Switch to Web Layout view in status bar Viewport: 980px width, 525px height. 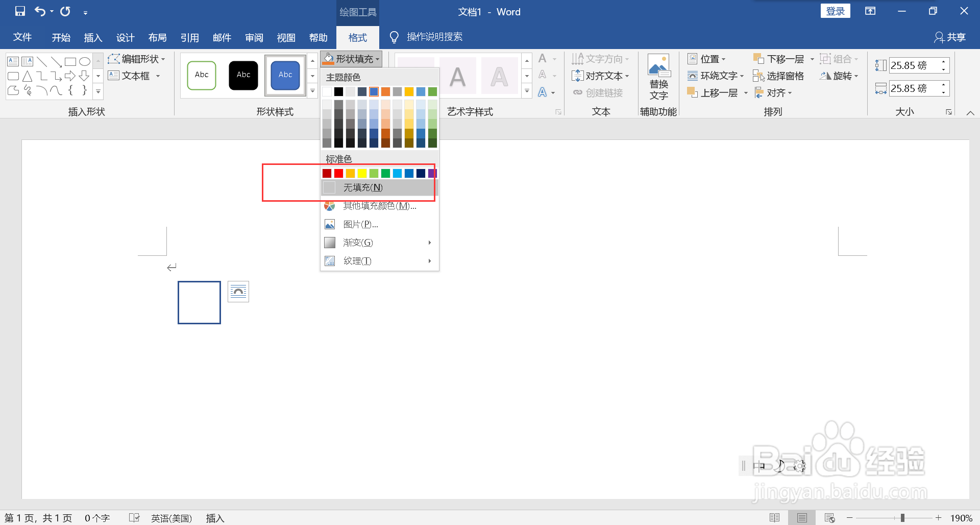pos(830,518)
